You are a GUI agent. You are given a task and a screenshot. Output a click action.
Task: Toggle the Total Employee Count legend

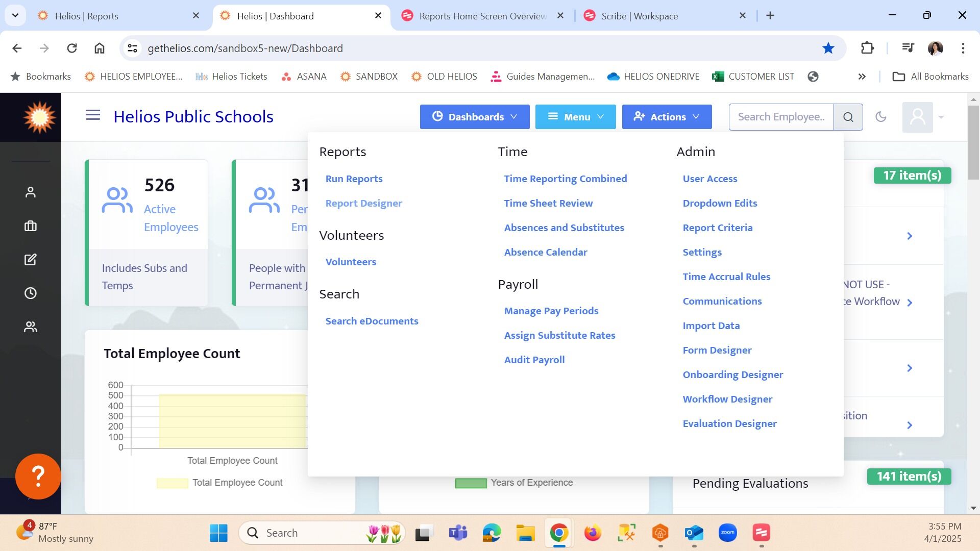pos(220,483)
